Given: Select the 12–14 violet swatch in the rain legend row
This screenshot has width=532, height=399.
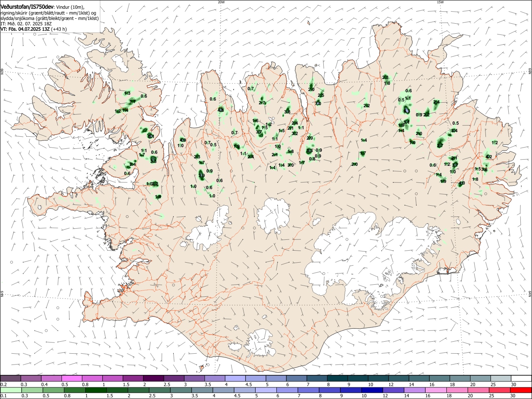Looking at the screenshot, I should coord(393,390).
